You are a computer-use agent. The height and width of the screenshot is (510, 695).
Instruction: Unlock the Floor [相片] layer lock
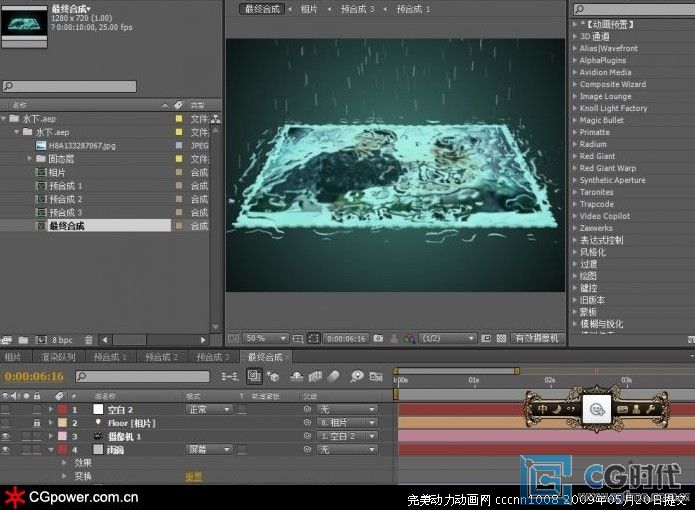(x=37, y=423)
